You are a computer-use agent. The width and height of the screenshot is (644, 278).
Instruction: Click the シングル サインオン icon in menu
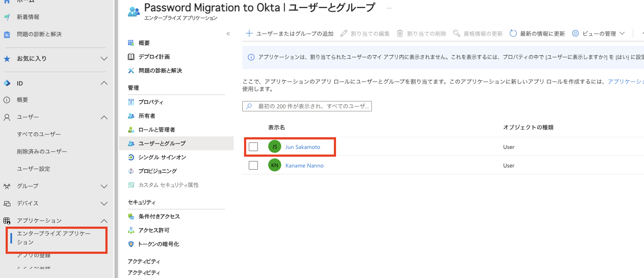click(x=131, y=157)
